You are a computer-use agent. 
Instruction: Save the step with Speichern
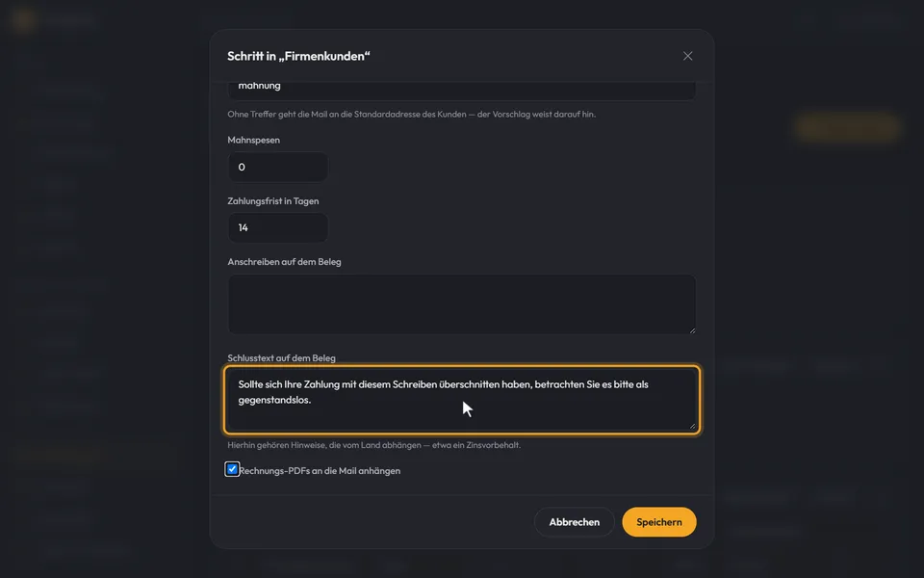658,522
